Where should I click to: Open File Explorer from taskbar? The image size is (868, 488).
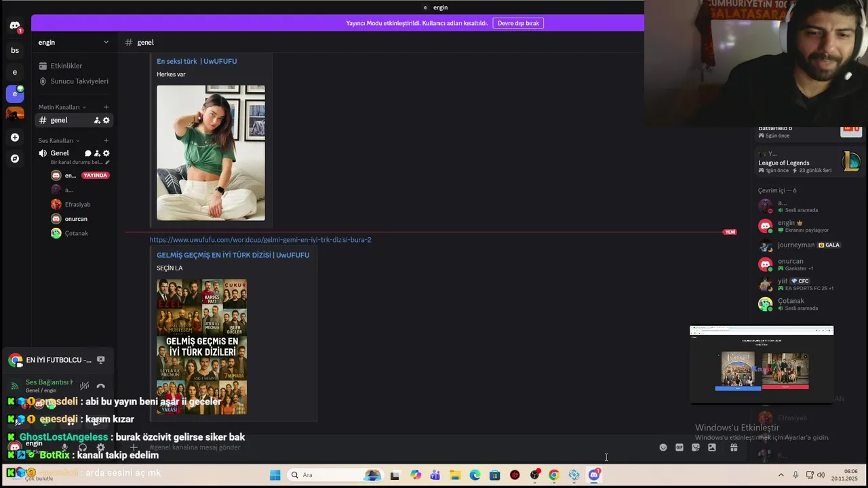(x=455, y=475)
